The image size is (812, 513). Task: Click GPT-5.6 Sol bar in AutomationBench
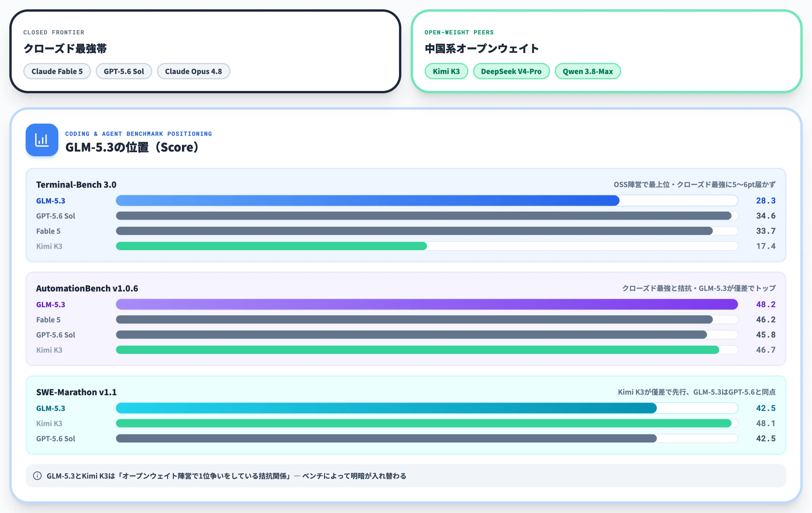[411, 335]
